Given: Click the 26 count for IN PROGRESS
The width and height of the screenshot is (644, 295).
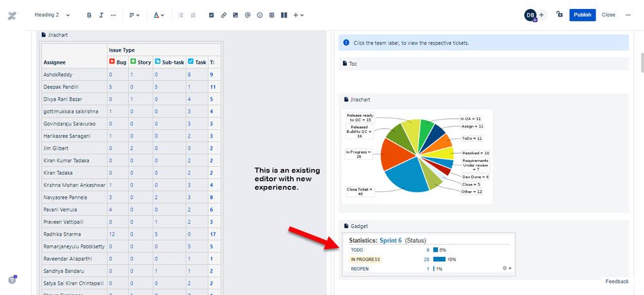Looking at the screenshot, I should click(426, 259).
